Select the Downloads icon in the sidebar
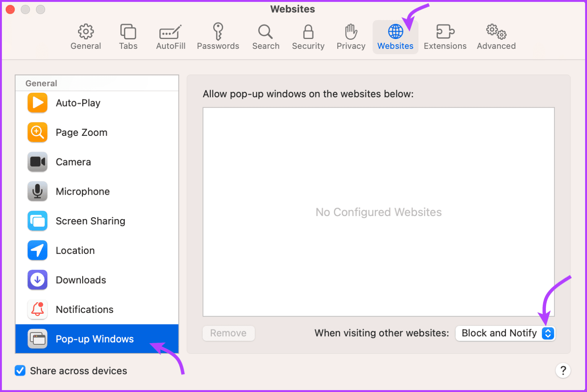This screenshot has width=587, height=392. click(37, 280)
